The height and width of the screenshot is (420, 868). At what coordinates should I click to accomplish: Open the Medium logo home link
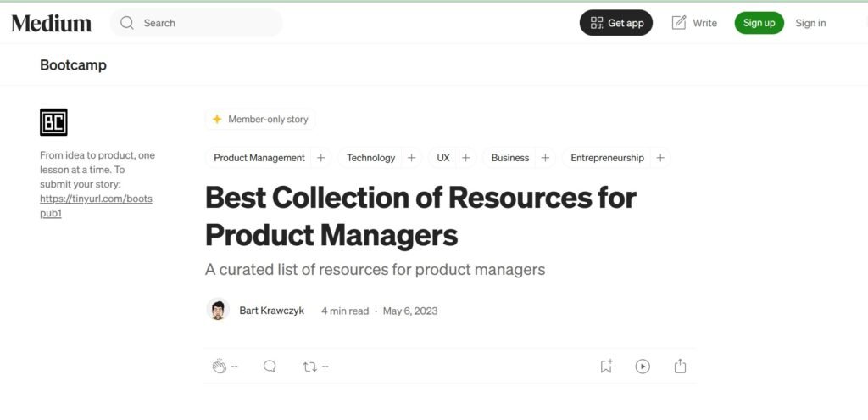coord(52,23)
